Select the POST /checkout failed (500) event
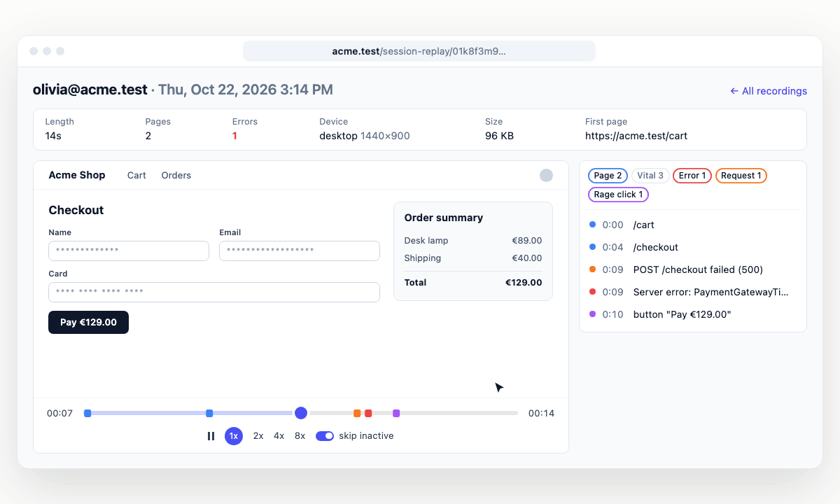This screenshot has height=504, width=840. tap(693, 269)
